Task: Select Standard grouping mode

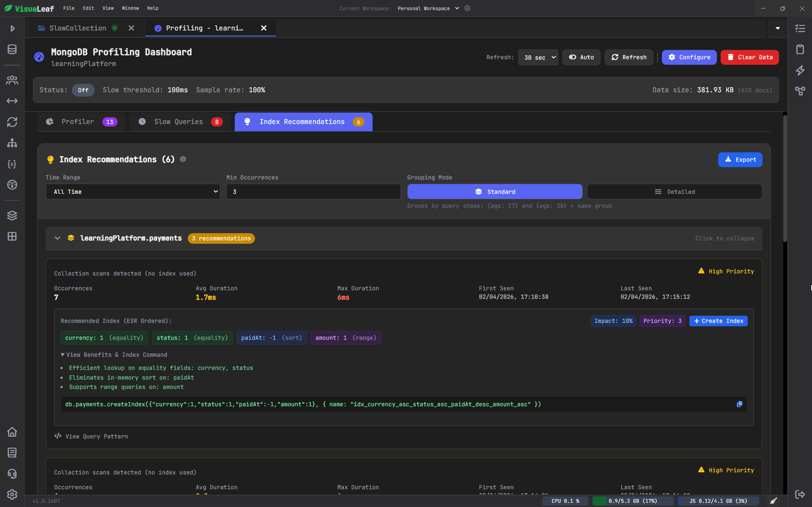Action: click(495, 192)
